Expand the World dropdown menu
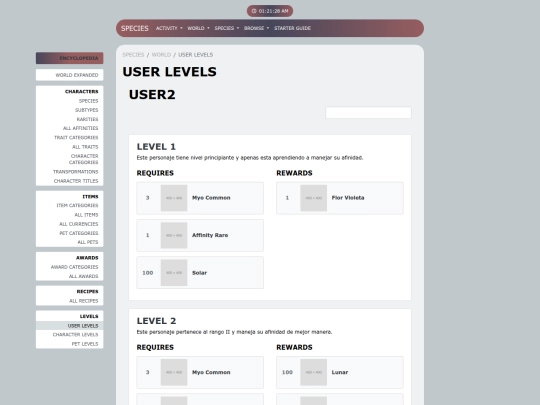540x405 pixels. pos(198,28)
